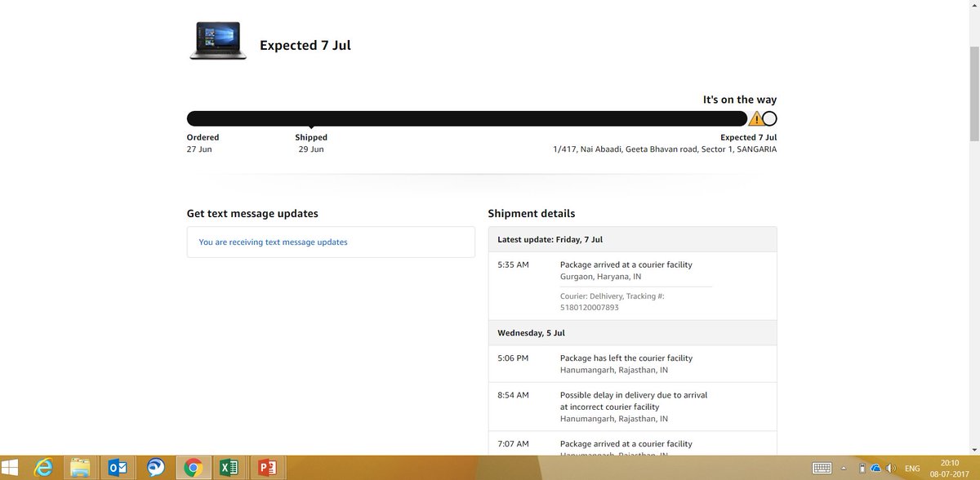980x480 pixels.
Task: Open Excel from the taskbar
Action: pos(229,468)
